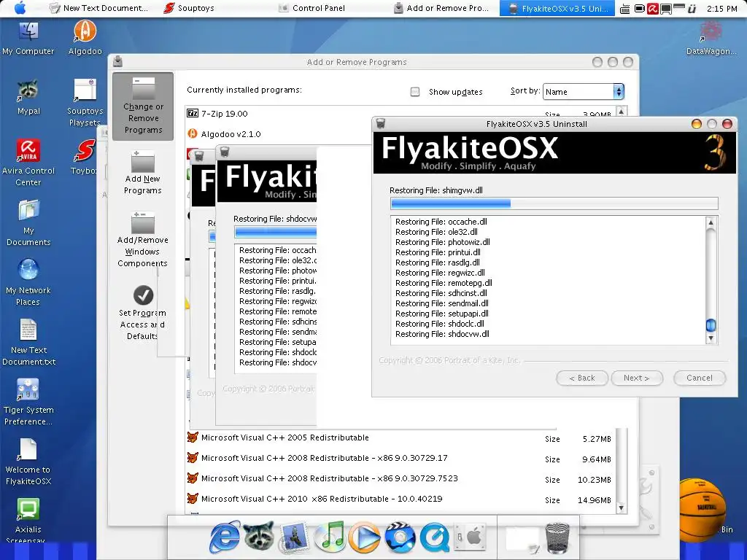Open the Mypal raccoon desktop shortcut
This screenshot has height=560, width=747.
point(28,98)
